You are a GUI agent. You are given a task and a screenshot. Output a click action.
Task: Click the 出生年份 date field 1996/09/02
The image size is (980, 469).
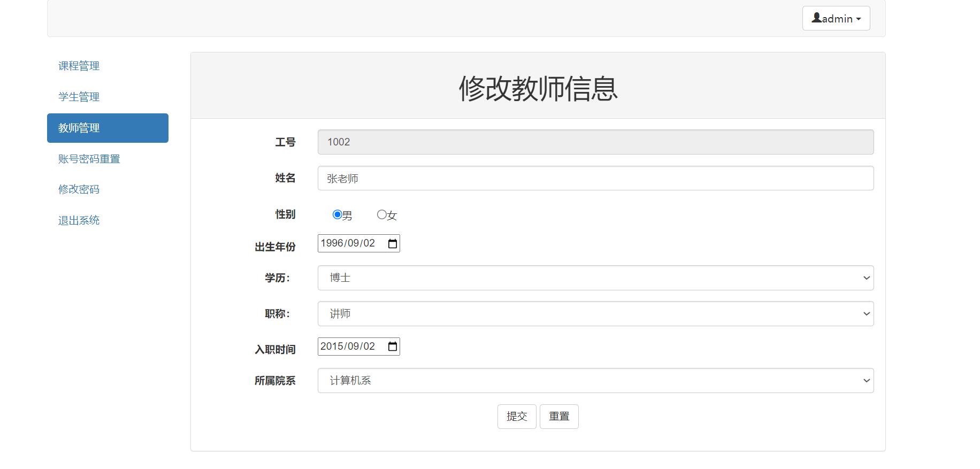tap(358, 243)
